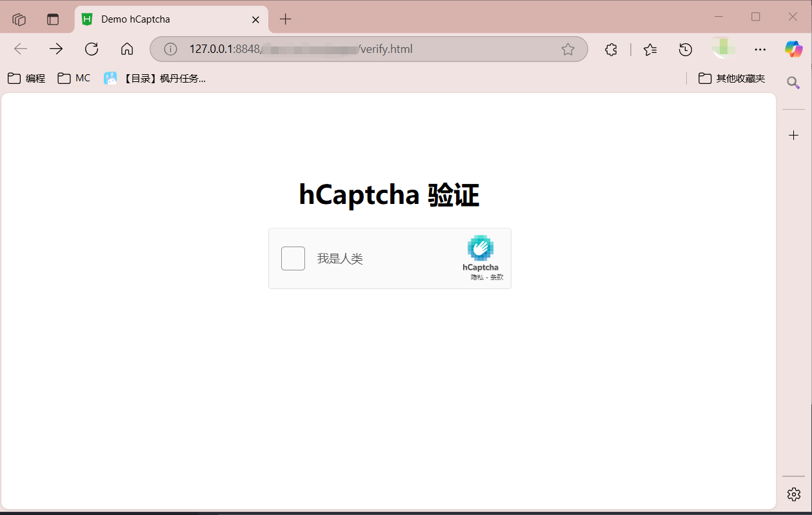Select the Demo hCaptcha tab

coord(161,19)
